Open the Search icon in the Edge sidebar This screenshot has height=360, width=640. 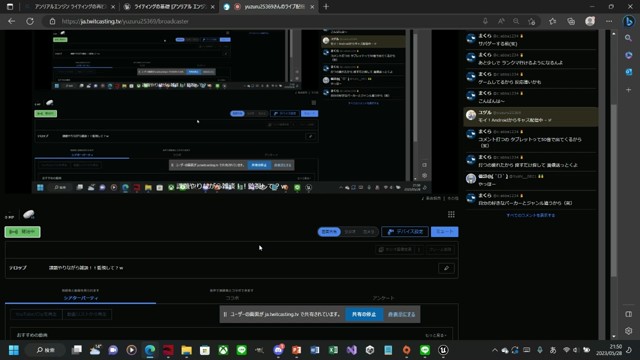(629, 38)
